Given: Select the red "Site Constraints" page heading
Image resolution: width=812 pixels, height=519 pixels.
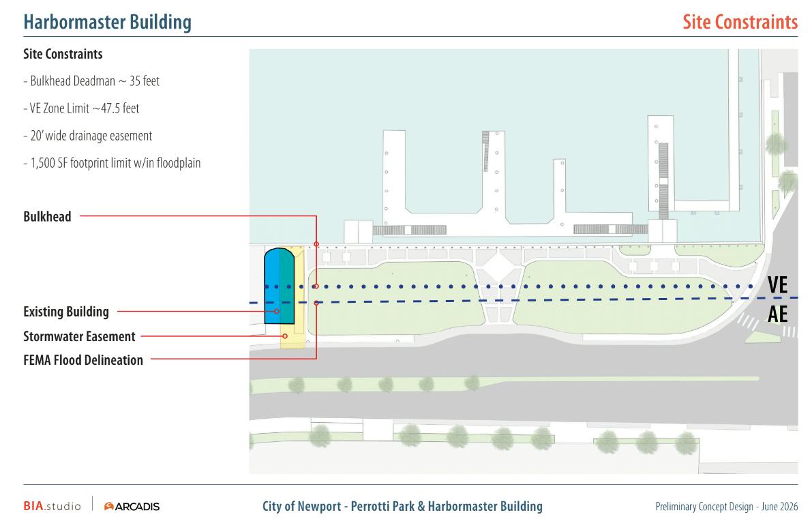Looking at the screenshot, I should click(740, 22).
